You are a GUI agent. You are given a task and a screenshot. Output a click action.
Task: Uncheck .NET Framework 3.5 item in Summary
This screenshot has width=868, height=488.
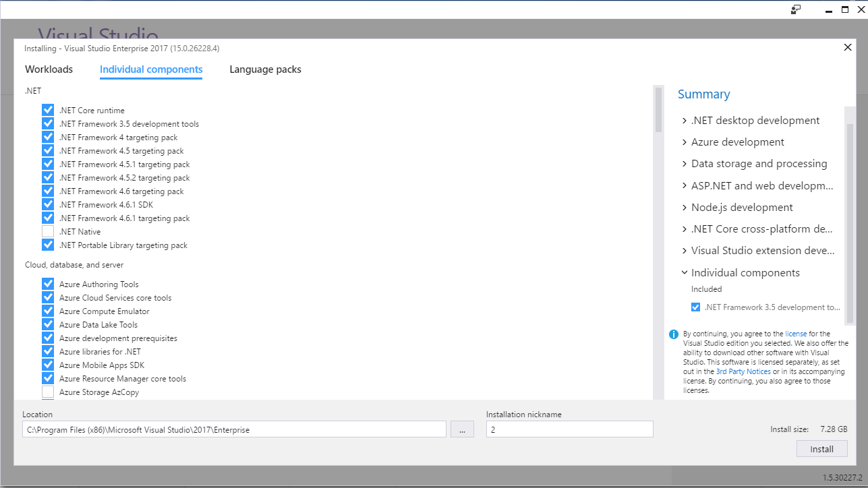[x=695, y=307]
